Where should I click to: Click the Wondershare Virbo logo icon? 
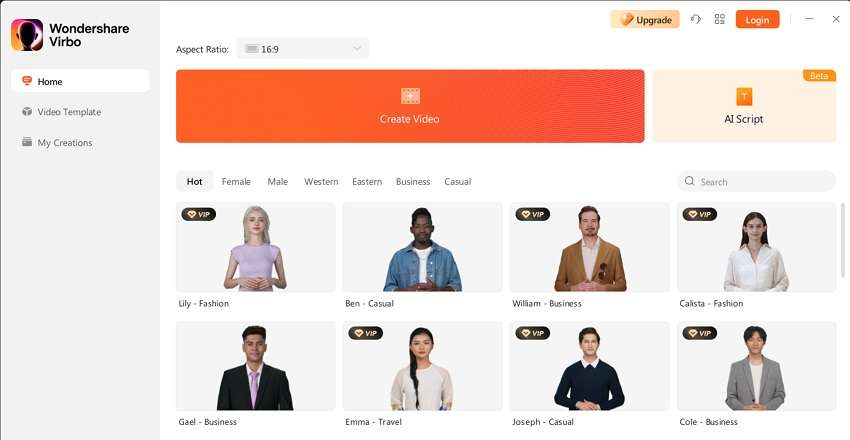[27, 35]
